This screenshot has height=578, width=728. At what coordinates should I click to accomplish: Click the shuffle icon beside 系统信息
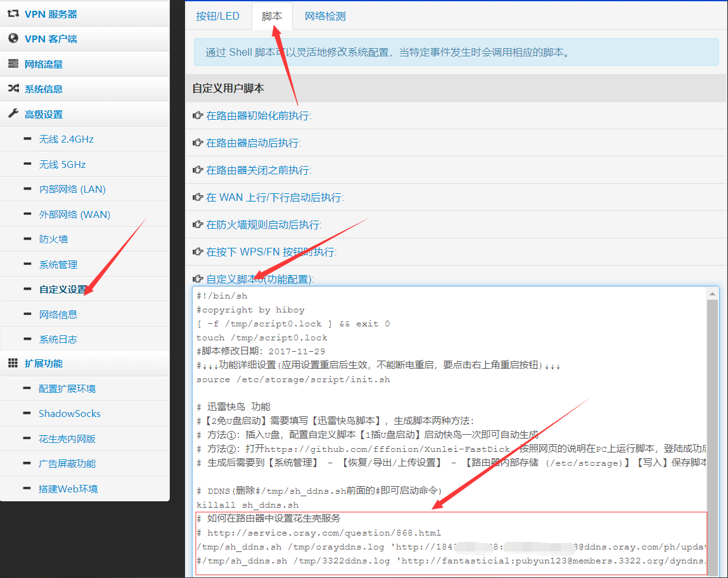(13, 88)
